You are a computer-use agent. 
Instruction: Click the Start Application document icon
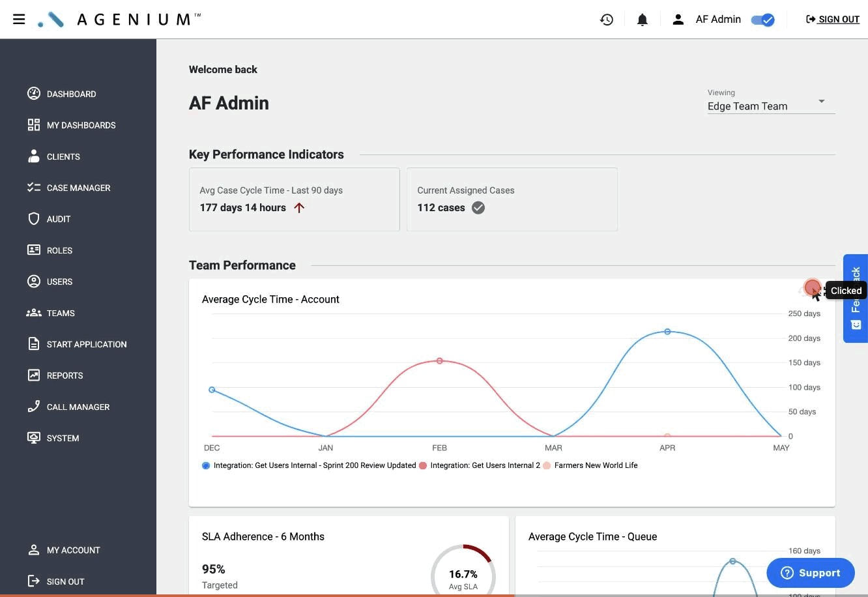tap(34, 344)
